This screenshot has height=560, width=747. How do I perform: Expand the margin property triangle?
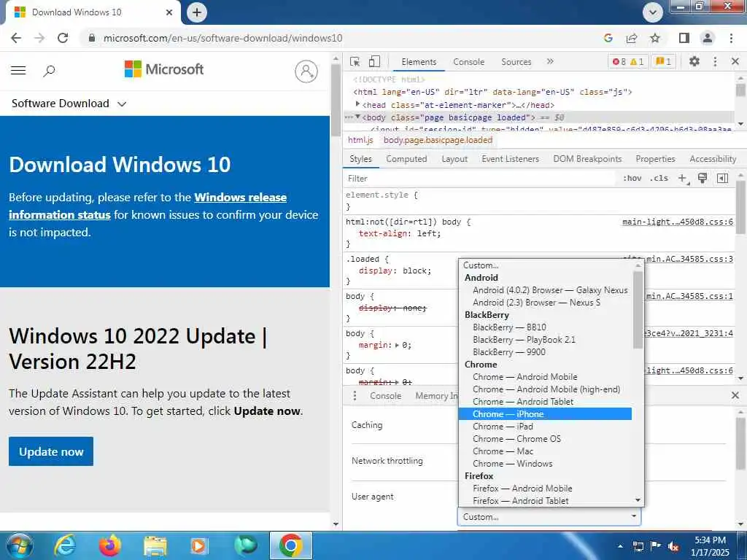click(398, 345)
